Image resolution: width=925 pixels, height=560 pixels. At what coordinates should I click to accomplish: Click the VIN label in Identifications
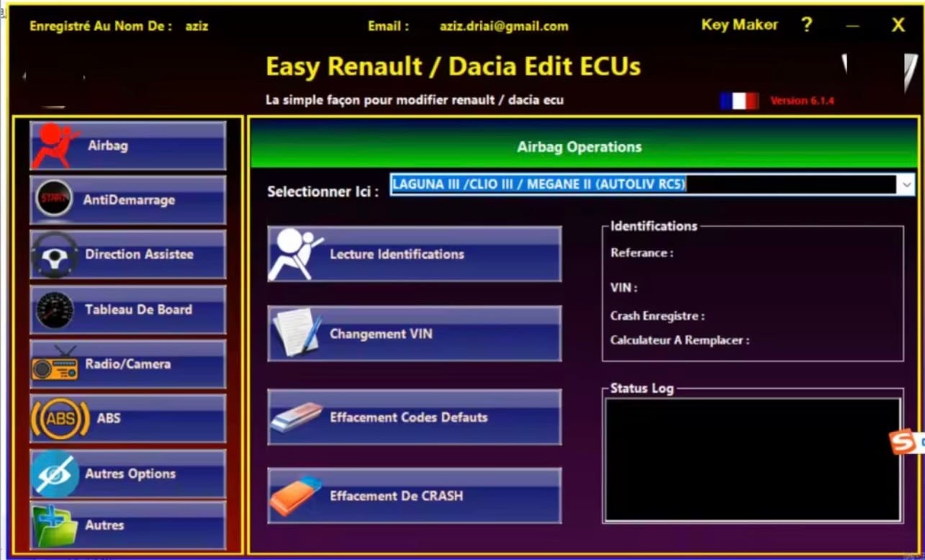pos(624,288)
